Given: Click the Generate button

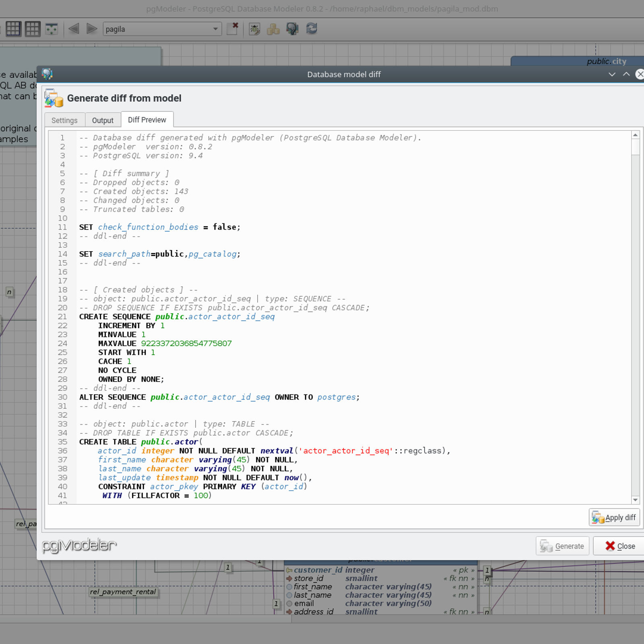Looking at the screenshot, I should [x=562, y=546].
